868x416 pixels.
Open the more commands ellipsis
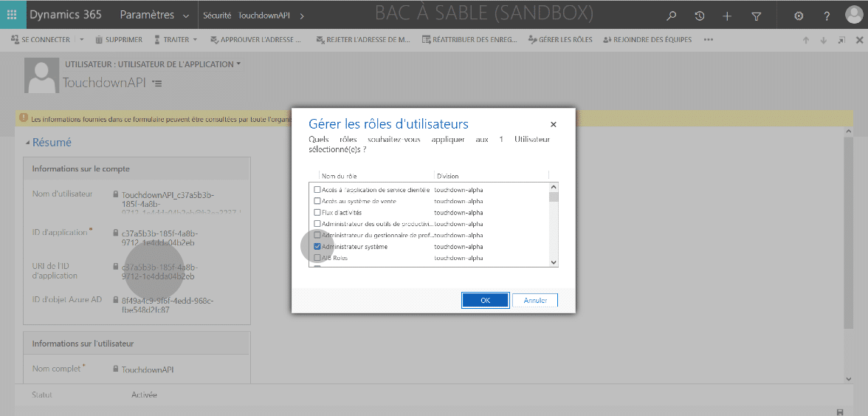point(708,39)
